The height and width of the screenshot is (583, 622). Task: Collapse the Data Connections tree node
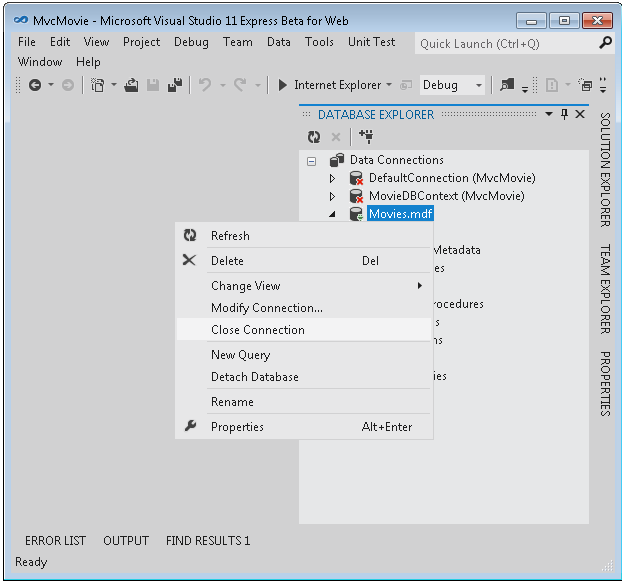[311, 161]
